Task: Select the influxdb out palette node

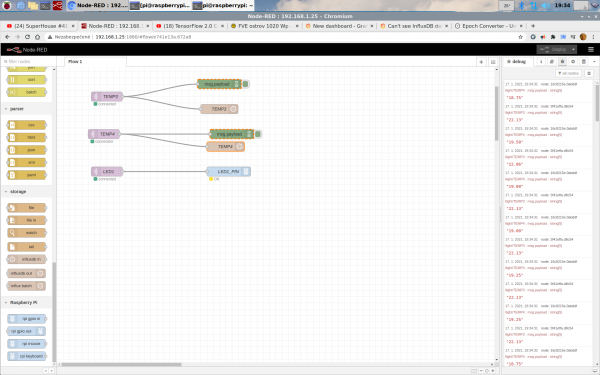Action: coord(26,273)
